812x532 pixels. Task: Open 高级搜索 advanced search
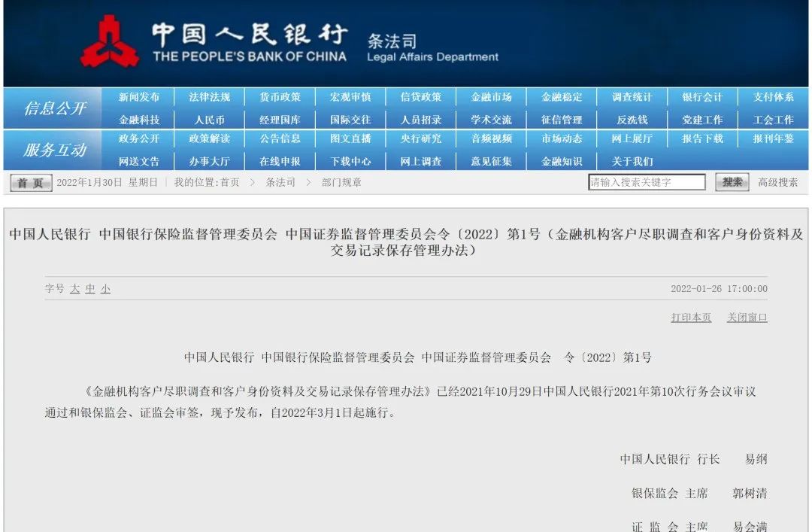tap(778, 183)
